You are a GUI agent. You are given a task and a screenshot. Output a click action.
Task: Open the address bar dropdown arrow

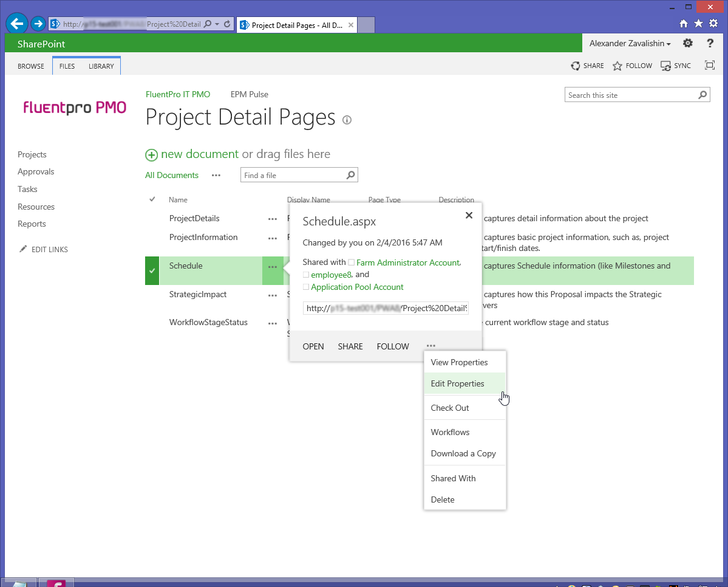pos(217,24)
